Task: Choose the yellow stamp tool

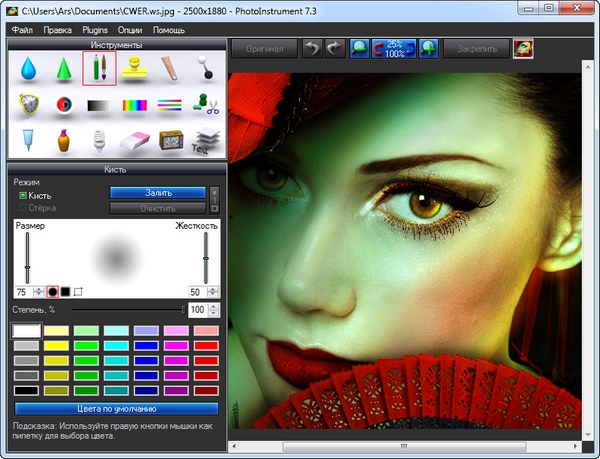Action: coord(134,69)
